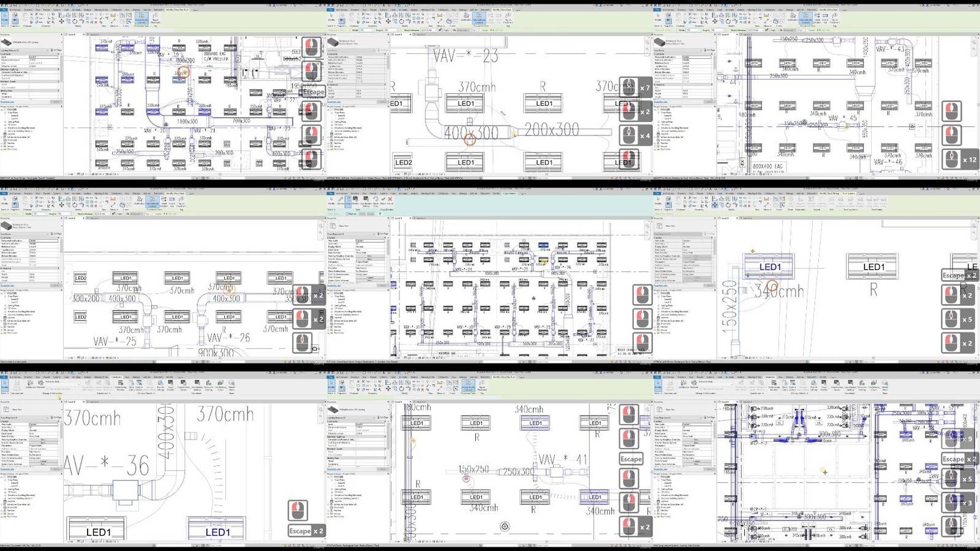Click Apply button in 1100x300 frame properties

55,102
